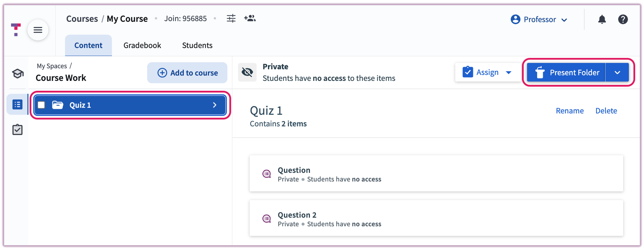Expand the Present Folder dropdown arrow
Screen dimensions: 644x249
(617, 72)
